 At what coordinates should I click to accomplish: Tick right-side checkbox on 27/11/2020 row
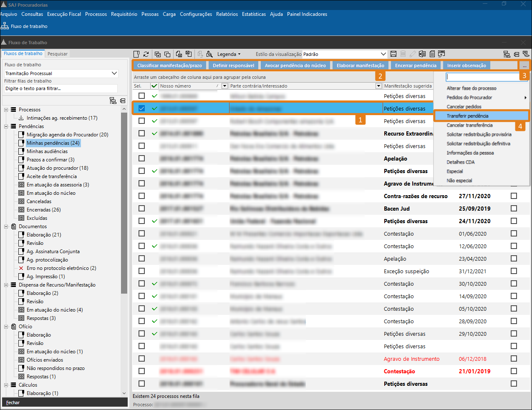pos(514,196)
